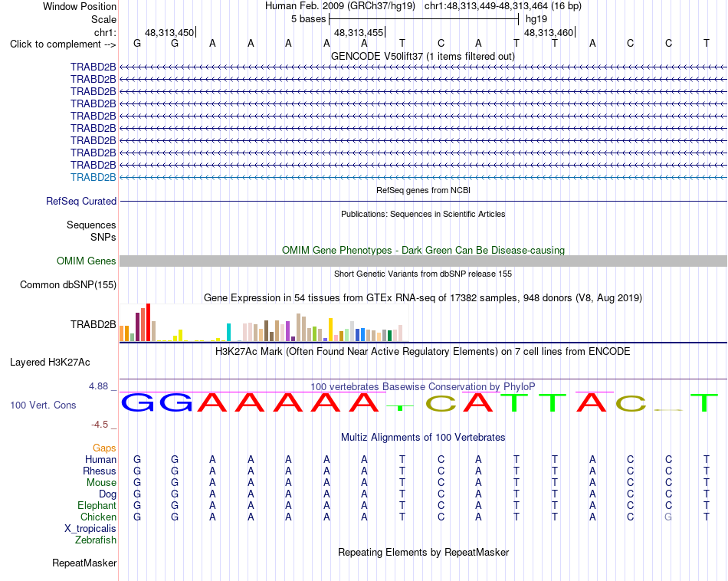Click the orange 'Gaps' label

(104, 448)
